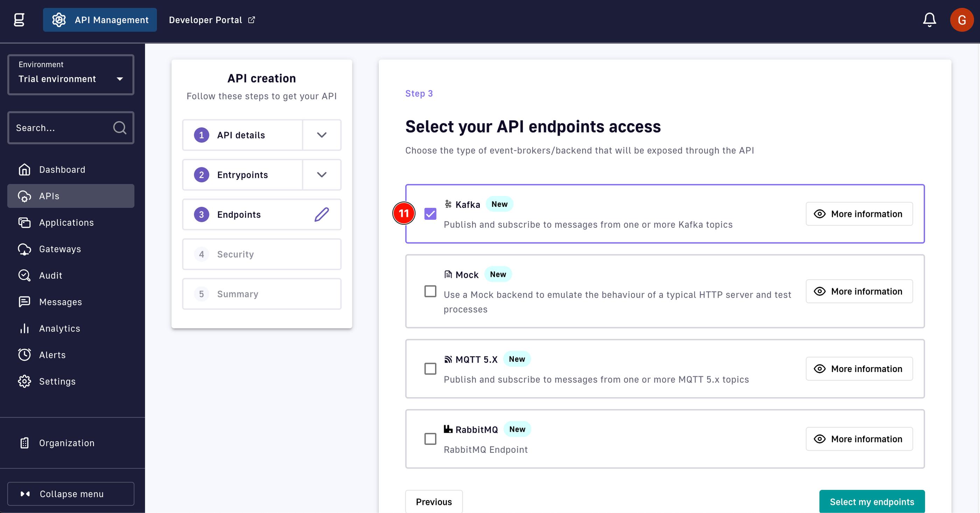Enable the Kafka endpoint checkbox
The image size is (980, 513).
point(430,214)
